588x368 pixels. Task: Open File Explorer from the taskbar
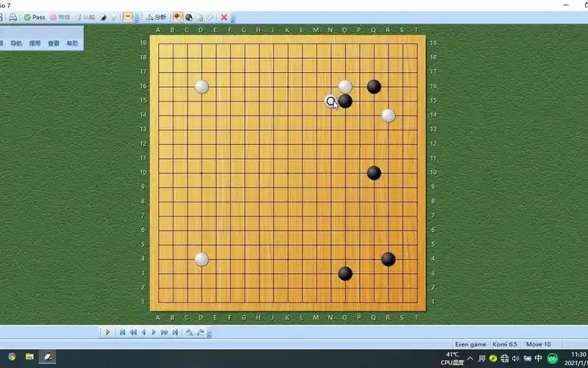click(29, 357)
